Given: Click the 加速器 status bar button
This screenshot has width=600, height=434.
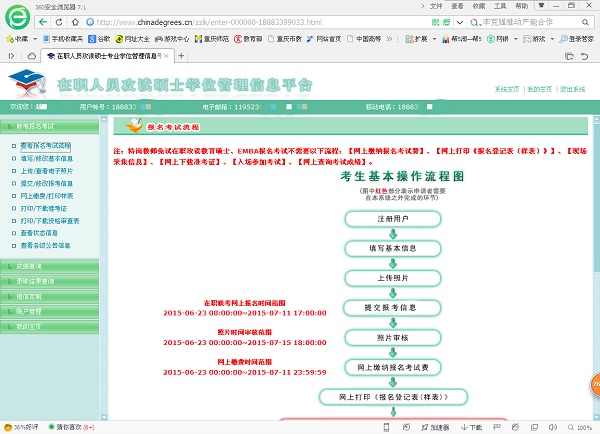Looking at the screenshot, I should (435, 427).
